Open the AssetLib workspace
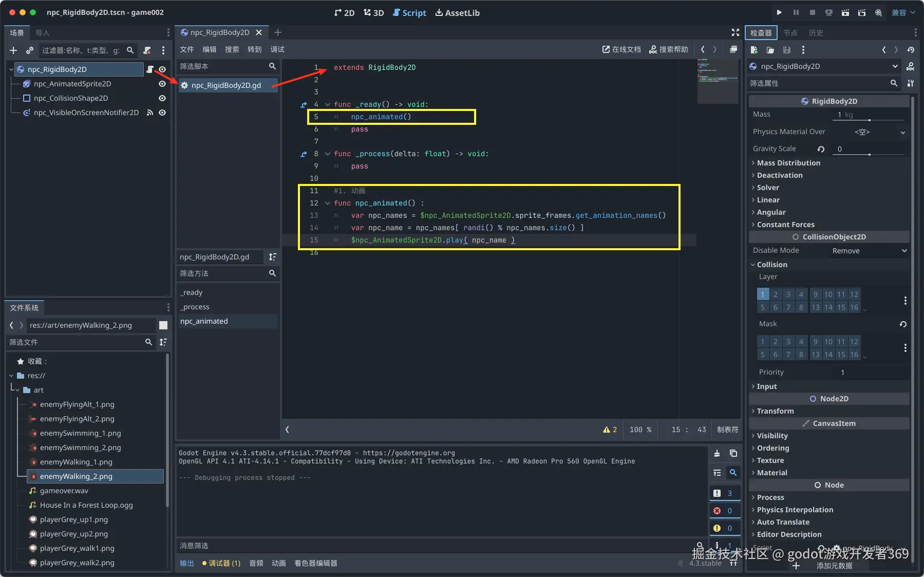 (458, 13)
